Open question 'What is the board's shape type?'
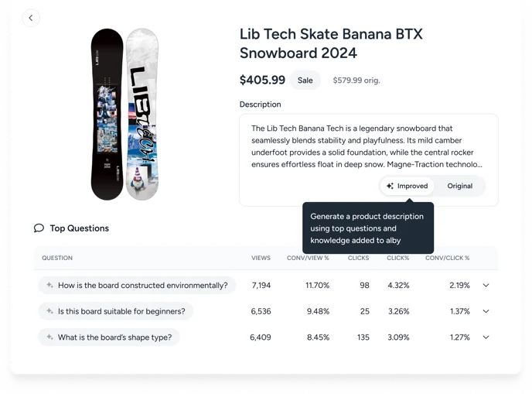The height and width of the screenshot is (394, 532). 114,337
